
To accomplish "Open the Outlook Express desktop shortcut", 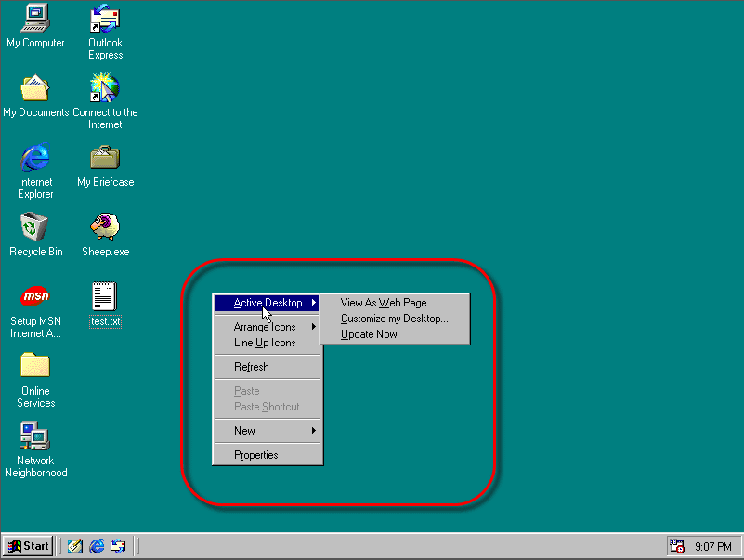I will pyautogui.click(x=105, y=18).
